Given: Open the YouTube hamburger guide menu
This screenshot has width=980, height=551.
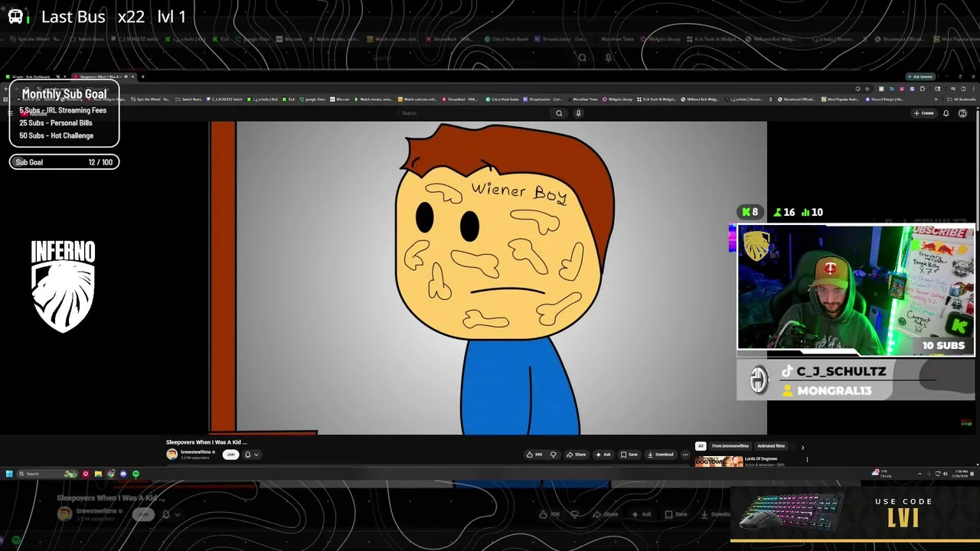Looking at the screenshot, I should point(10,113).
